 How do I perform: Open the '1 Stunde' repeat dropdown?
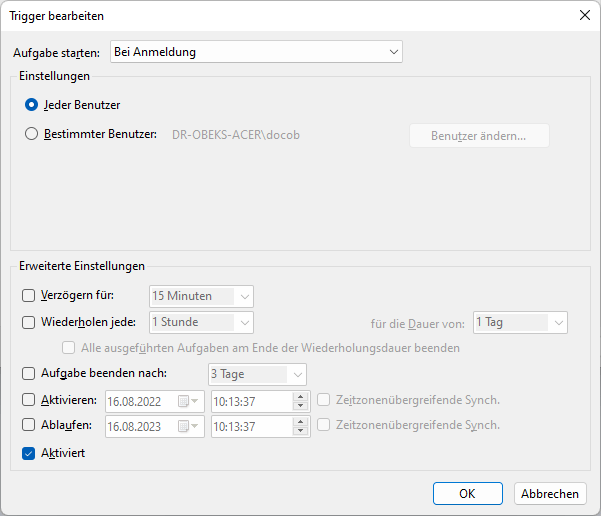201,322
